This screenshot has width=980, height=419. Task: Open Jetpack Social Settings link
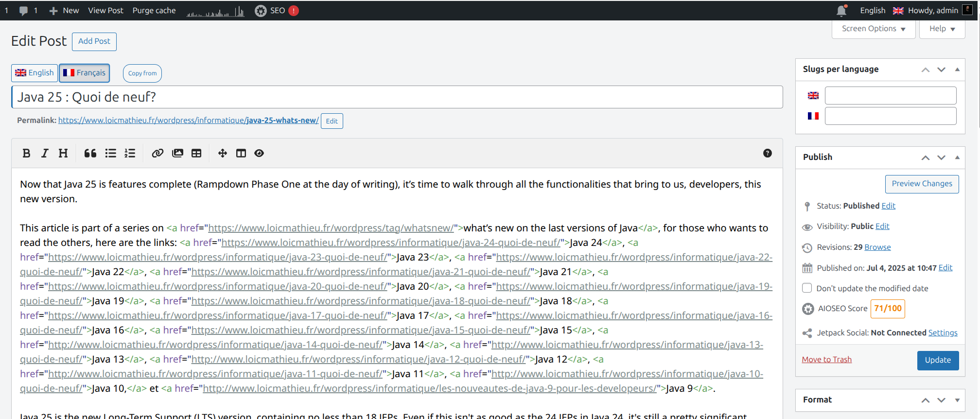(x=943, y=333)
